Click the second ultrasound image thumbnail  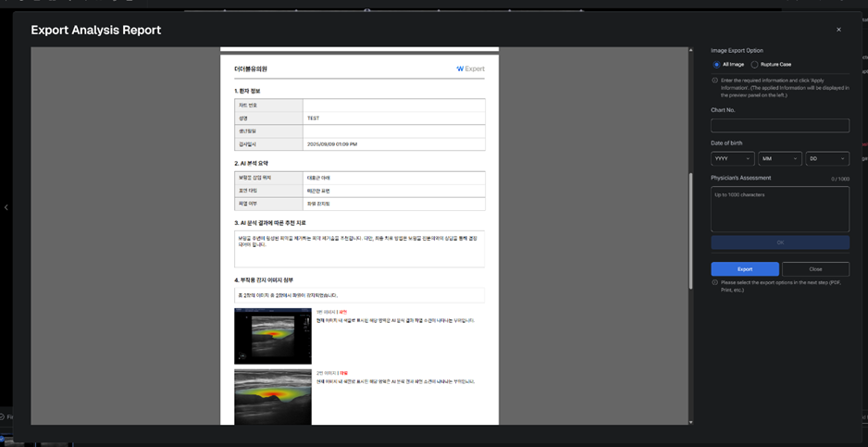273,396
